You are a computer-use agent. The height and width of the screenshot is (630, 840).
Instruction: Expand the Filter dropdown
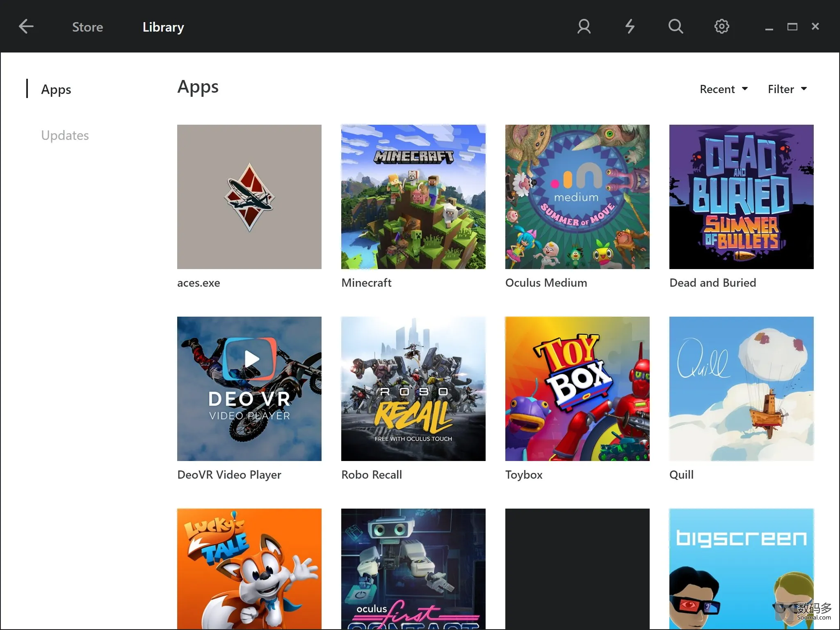tap(787, 89)
